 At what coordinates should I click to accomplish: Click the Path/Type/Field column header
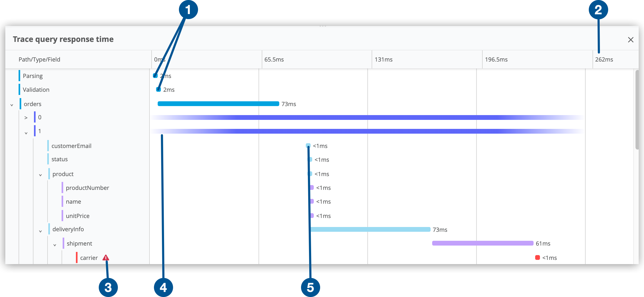coord(40,59)
